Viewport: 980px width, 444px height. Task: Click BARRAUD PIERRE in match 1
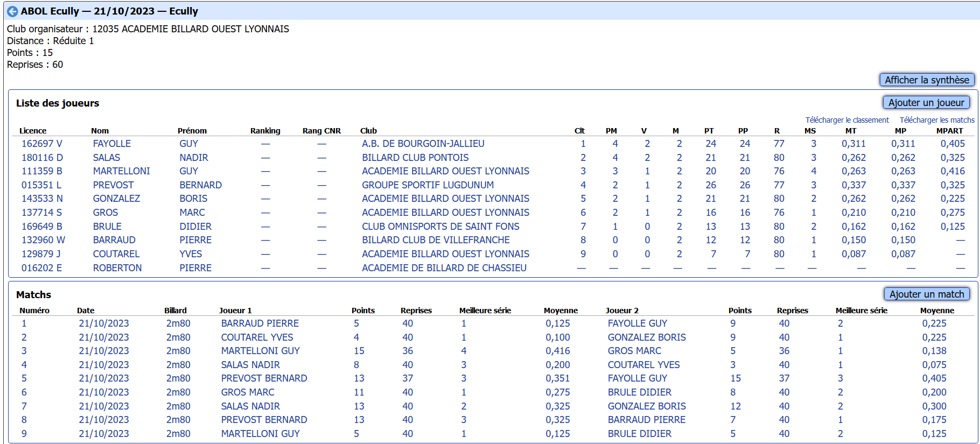[x=260, y=323]
